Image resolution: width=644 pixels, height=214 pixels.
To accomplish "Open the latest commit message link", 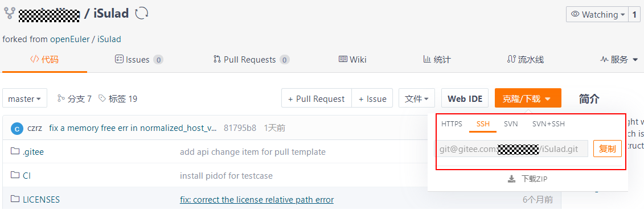I will (x=133, y=128).
